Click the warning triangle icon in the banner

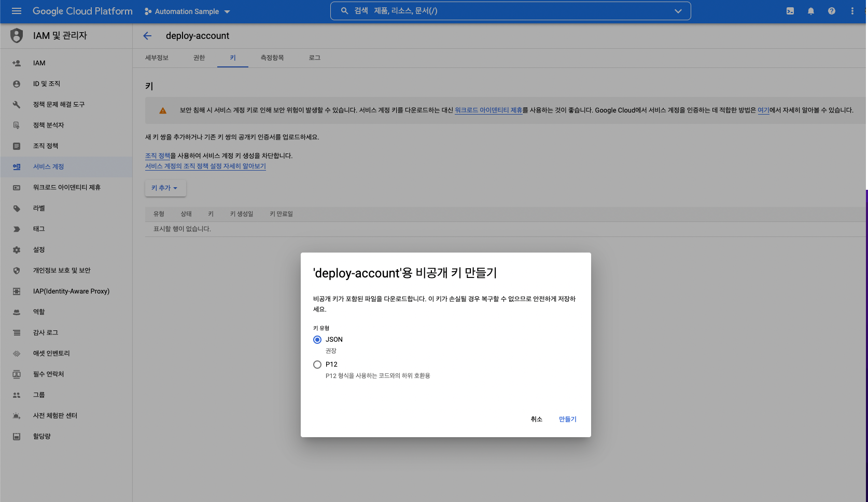click(163, 110)
